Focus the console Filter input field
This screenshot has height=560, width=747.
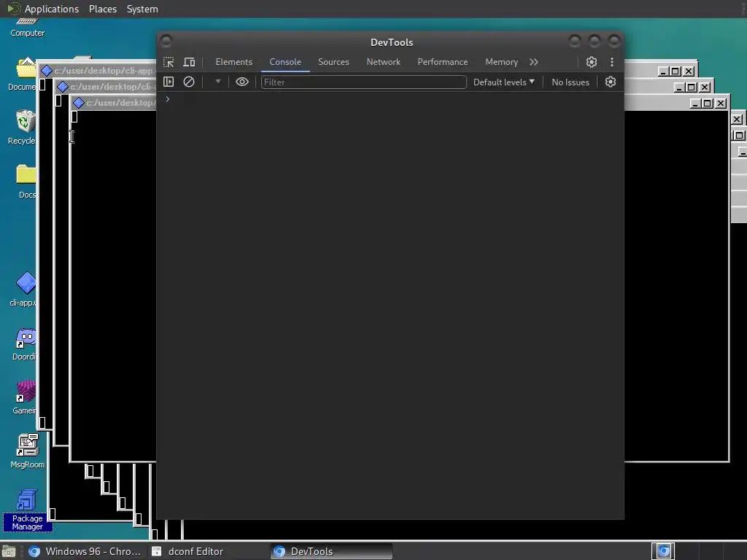363,82
